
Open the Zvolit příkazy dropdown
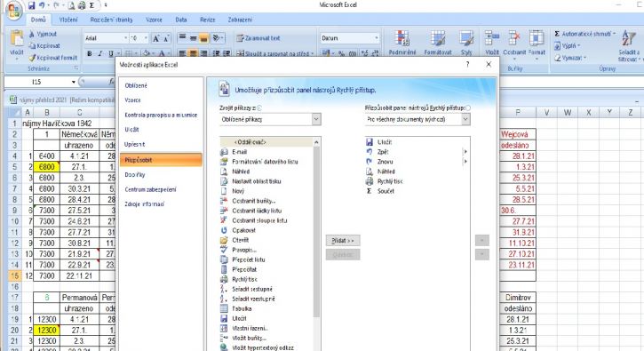click(270, 119)
